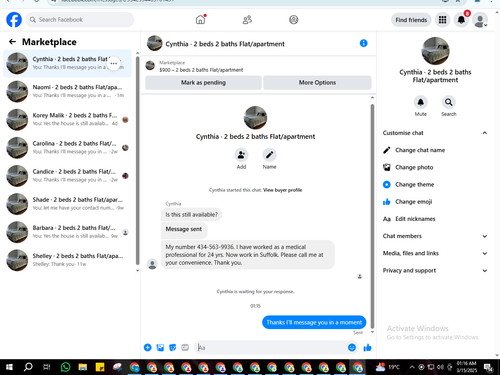Image resolution: width=500 pixels, height=375 pixels.
Task: Click the GIF icon in composer
Action: click(185, 348)
